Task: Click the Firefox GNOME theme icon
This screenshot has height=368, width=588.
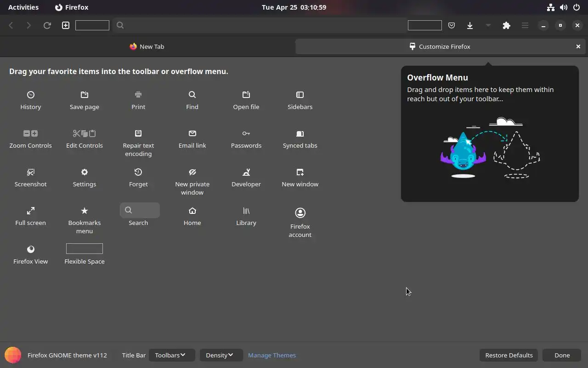Action: tap(13, 355)
